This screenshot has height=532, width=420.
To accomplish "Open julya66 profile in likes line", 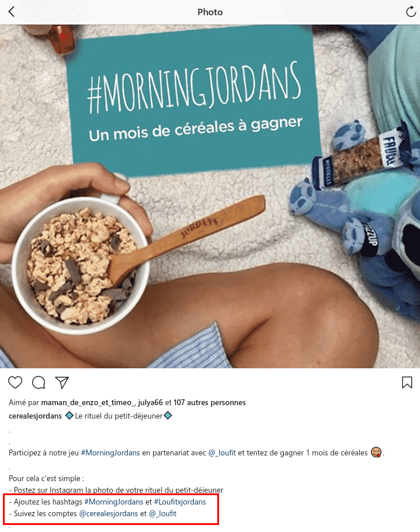I will pos(150,403).
